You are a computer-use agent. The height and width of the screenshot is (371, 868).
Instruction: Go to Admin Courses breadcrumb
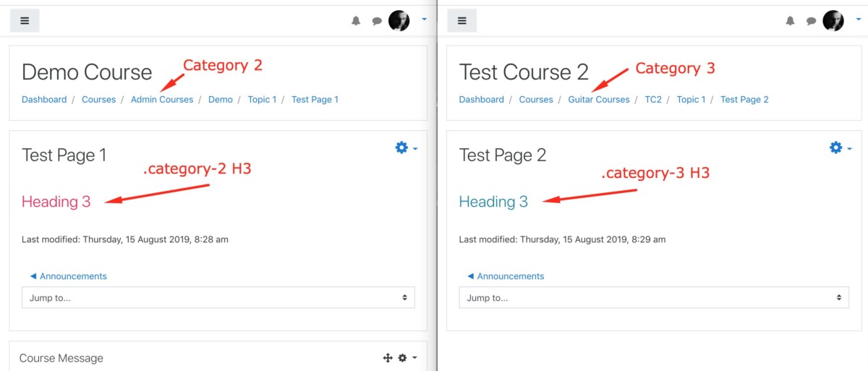tap(162, 100)
